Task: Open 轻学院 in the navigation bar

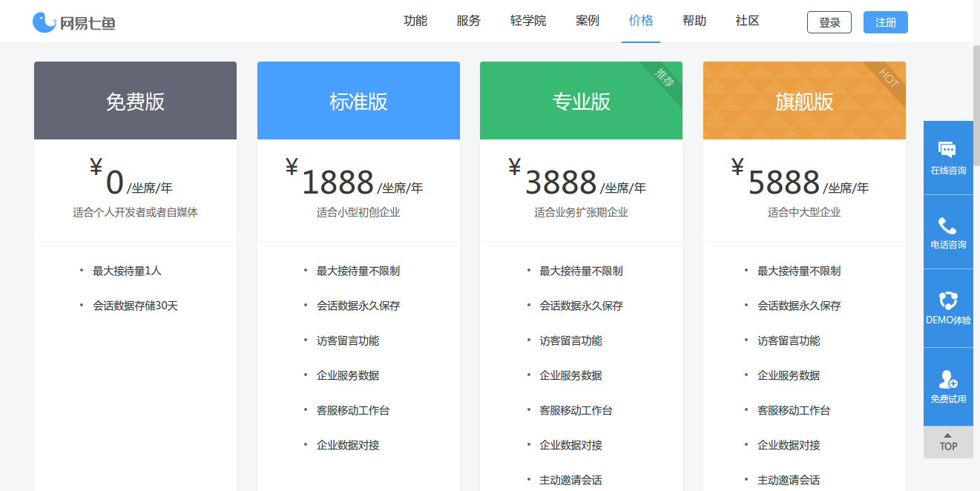Action: [x=528, y=21]
